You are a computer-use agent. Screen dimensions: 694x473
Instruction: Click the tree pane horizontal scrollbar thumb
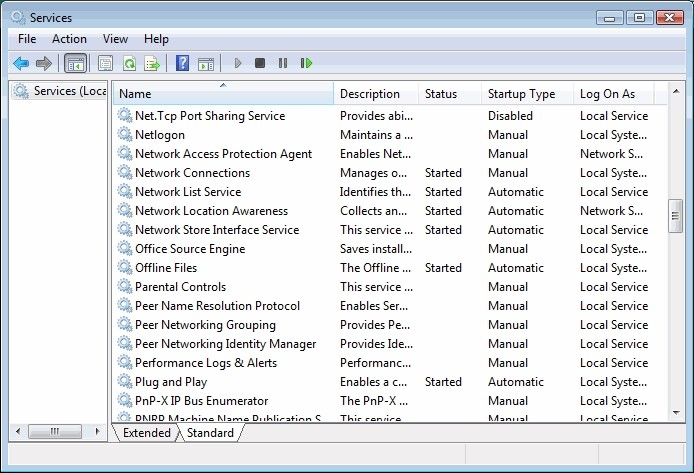tap(55, 431)
